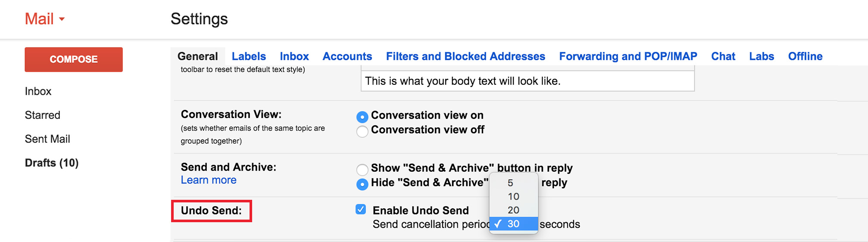This screenshot has height=242, width=868.
Task: Switch to the Labels settings tab
Action: point(249,56)
